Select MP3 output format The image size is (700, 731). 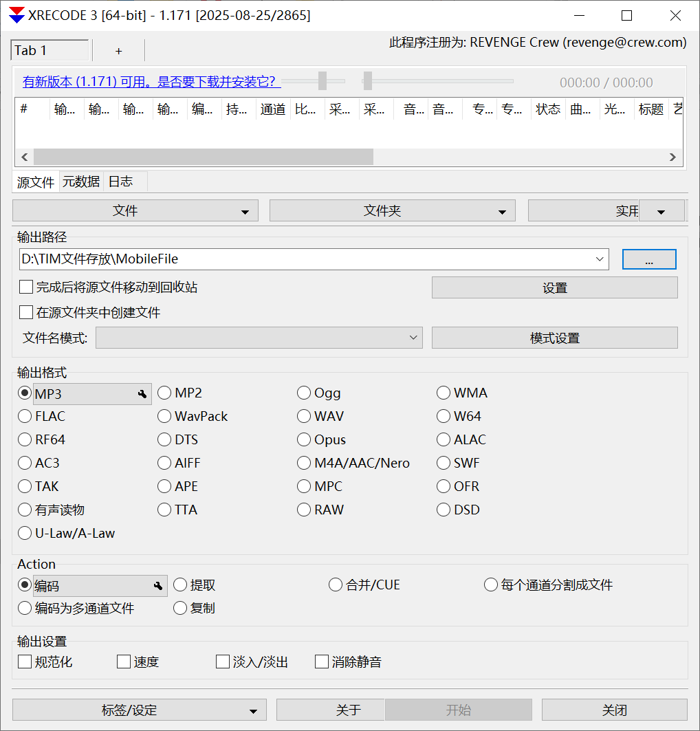click(x=25, y=393)
